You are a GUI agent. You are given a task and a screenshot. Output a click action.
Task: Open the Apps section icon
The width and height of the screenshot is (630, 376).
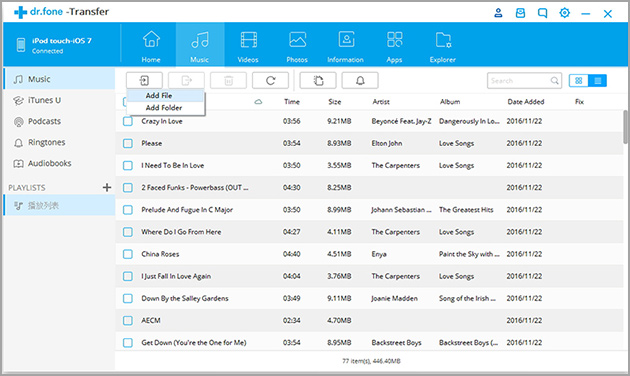coord(394,40)
